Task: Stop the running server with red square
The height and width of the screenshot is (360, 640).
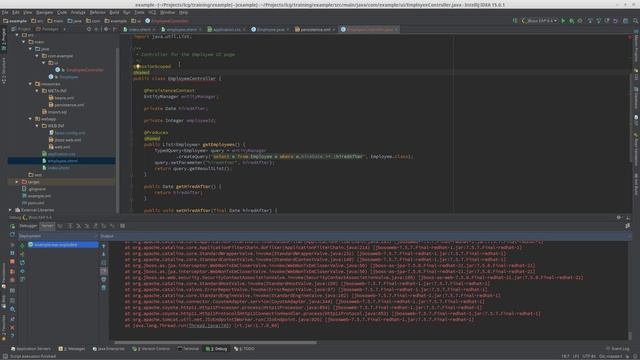Action: (x=12, y=262)
